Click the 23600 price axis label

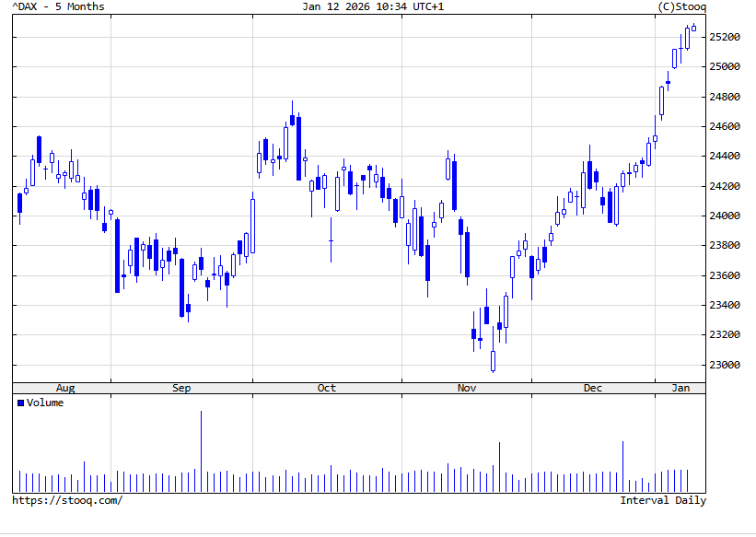pyautogui.click(x=724, y=275)
